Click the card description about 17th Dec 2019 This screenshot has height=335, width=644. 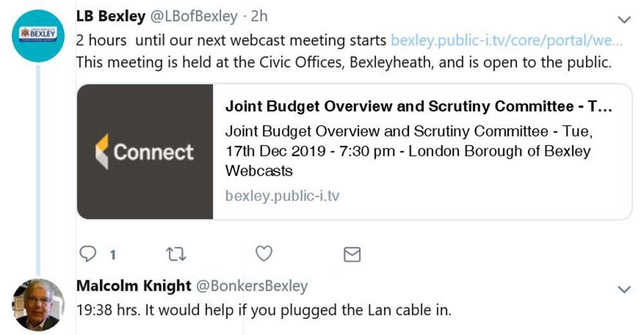pyautogui.click(x=408, y=151)
